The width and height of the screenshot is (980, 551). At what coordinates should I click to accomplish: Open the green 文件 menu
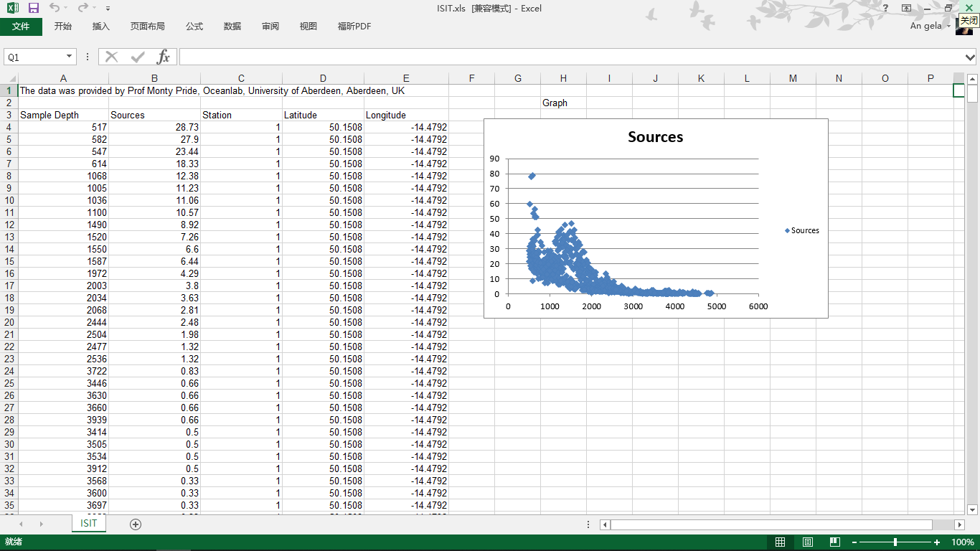21,27
